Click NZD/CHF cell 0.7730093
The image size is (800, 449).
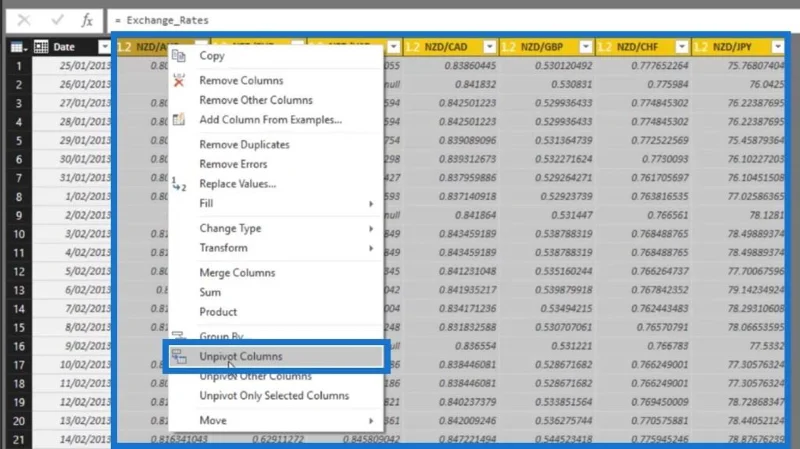tap(666, 159)
